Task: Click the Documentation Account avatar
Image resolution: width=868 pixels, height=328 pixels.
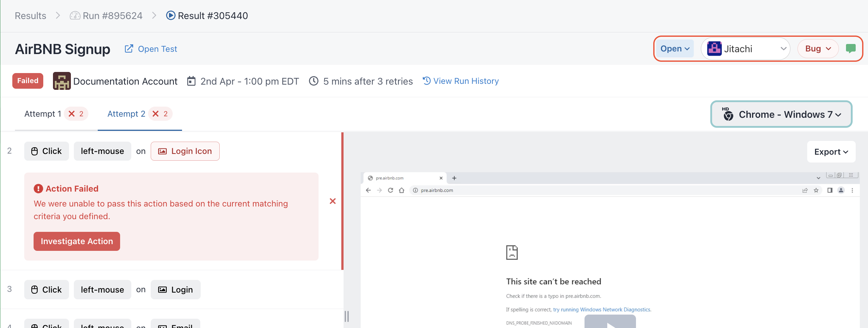Action: pos(62,81)
